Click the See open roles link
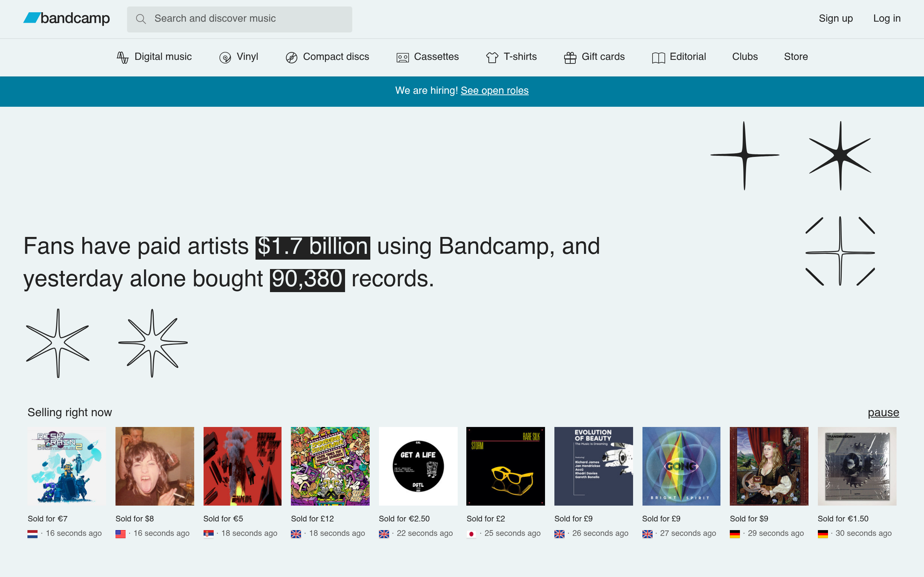The width and height of the screenshot is (924, 577). pyautogui.click(x=494, y=91)
